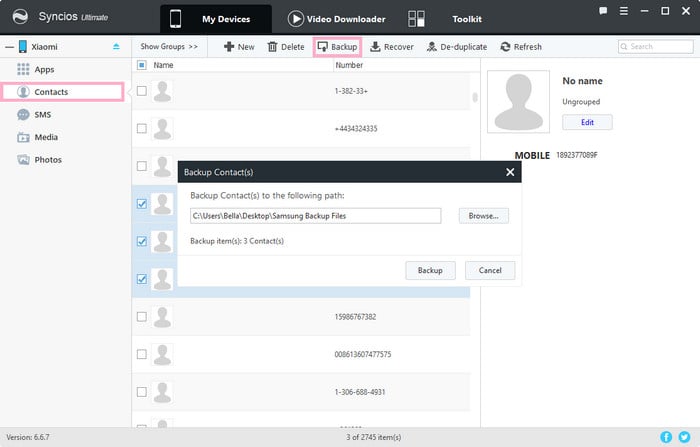Click the Cancel button
Image resolution: width=700 pixels, height=447 pixels.
click(x=490, y=270)
